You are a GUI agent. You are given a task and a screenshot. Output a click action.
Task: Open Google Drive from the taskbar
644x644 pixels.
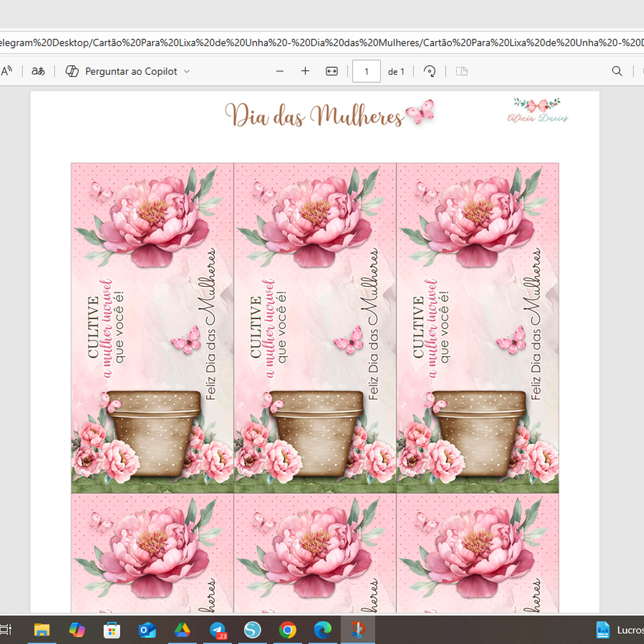[182, 630]
